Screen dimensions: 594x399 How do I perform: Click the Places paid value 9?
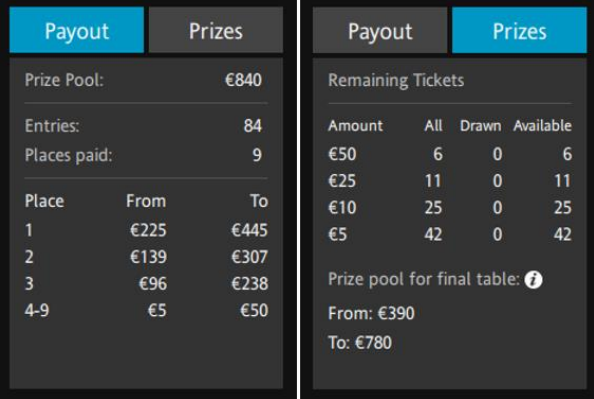[x=257, y=155]
